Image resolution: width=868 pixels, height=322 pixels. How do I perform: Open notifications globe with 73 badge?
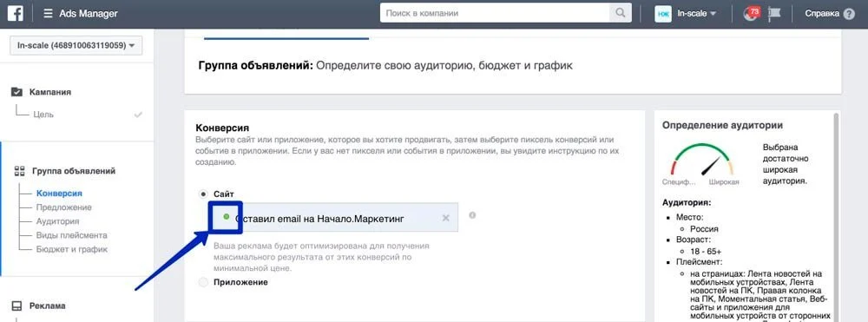point(751,13)
